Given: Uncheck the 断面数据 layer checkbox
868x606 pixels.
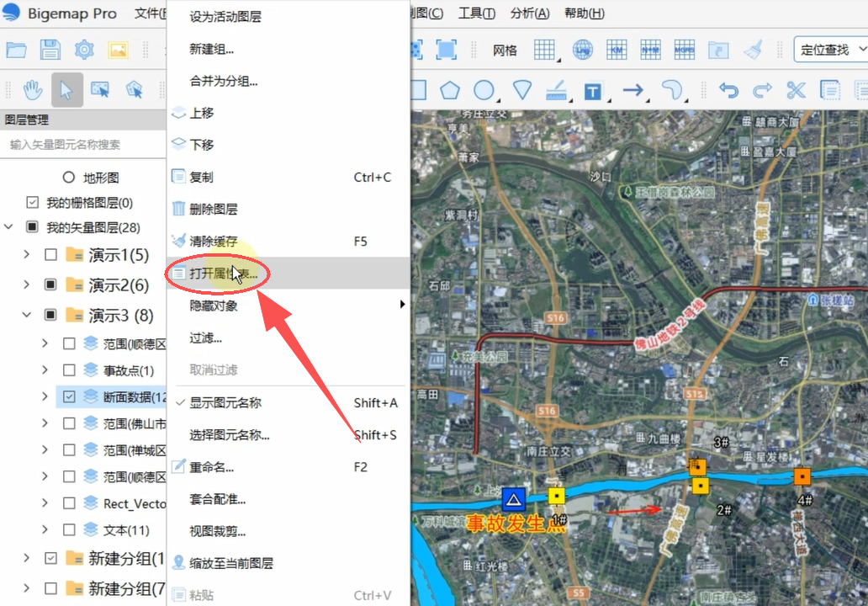Looking at the screenshot, I should click(x=69, y=396).
